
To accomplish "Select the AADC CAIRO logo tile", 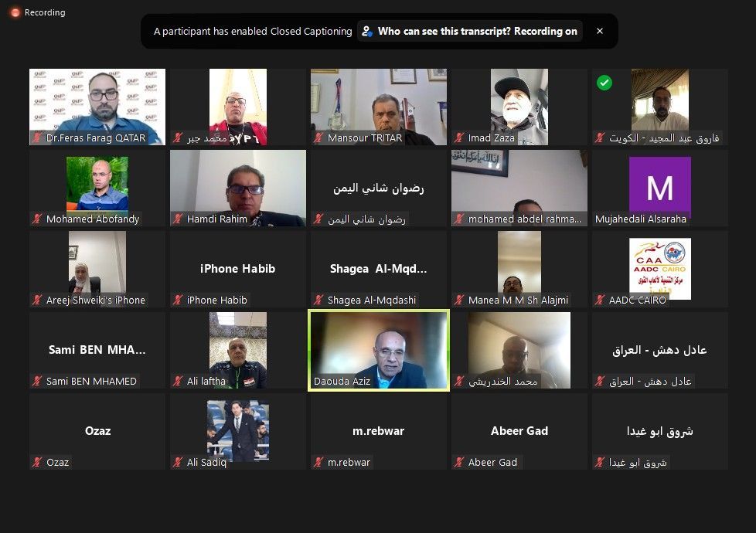I will [660, 268].
